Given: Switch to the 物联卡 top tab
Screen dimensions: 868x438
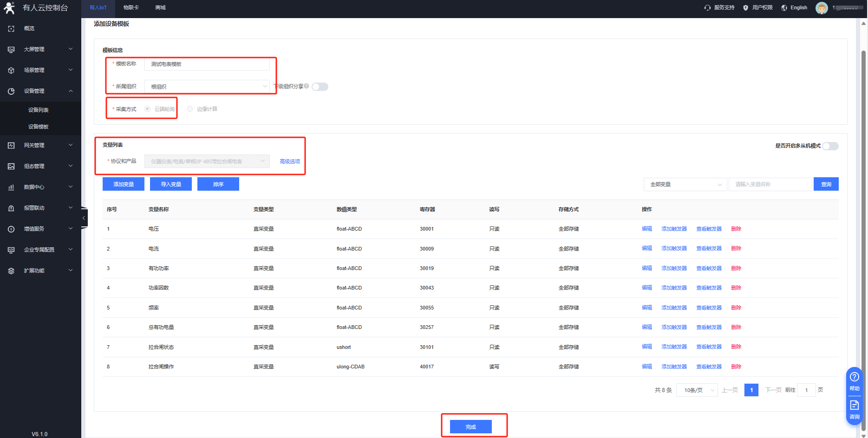Looking at the screenshot, I should point(131,8).
